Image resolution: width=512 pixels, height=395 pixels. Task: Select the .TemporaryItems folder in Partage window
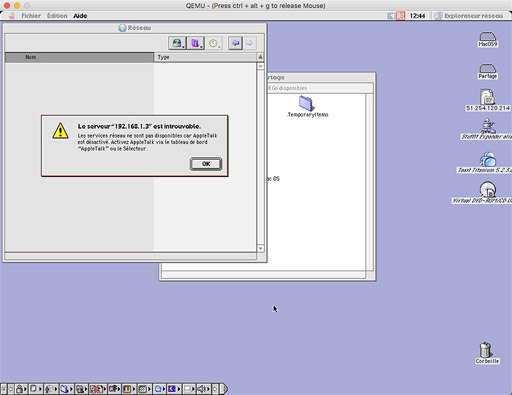point(307,106)
